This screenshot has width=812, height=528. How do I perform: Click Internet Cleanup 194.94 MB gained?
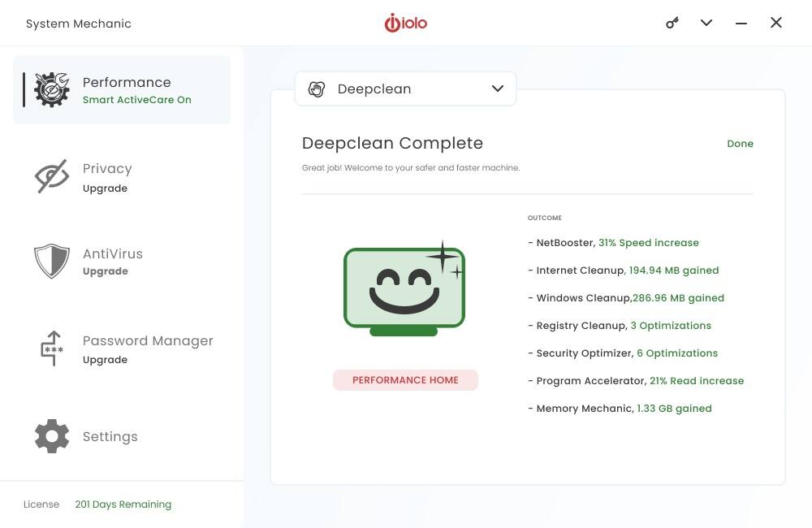tap(624, 270)
